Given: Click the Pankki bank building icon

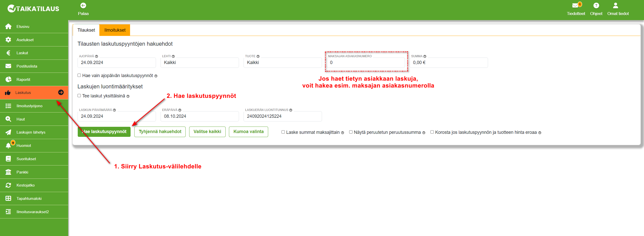Looking at the screenshot, I should pos(8,172).
